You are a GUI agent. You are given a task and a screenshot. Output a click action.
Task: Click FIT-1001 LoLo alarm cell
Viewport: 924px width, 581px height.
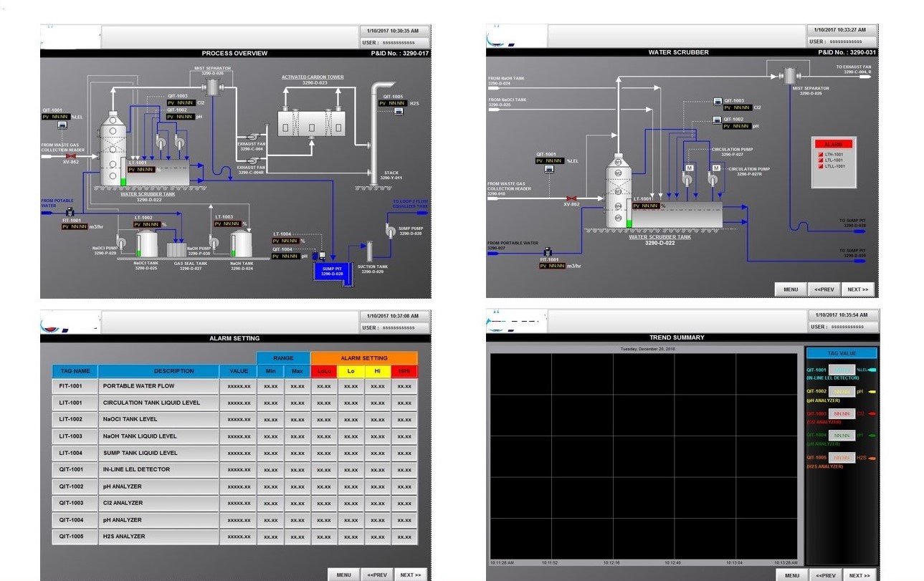(324, 386)
